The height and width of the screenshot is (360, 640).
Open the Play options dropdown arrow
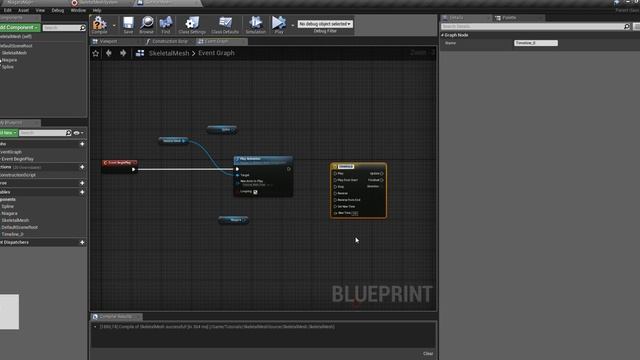tap(292, 25)
